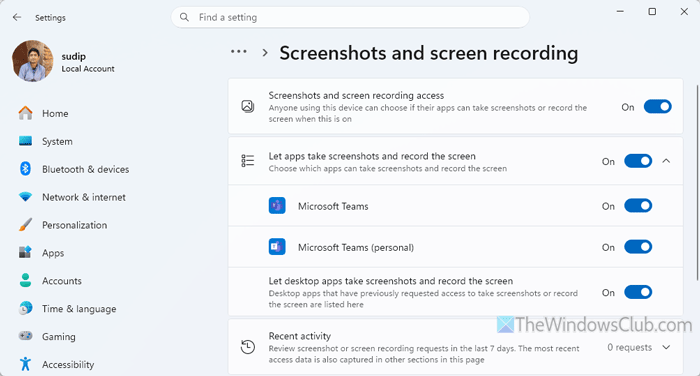Open the sudip profile picture
Viewport: 700px width, 376px height.
coord(33,61)
